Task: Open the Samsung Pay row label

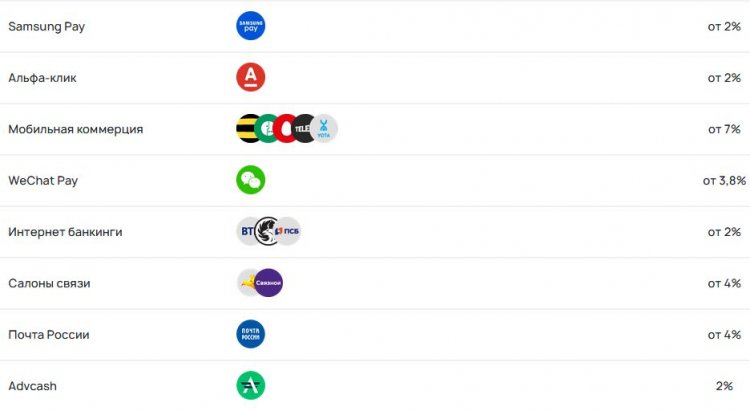Action: (46, 26)
